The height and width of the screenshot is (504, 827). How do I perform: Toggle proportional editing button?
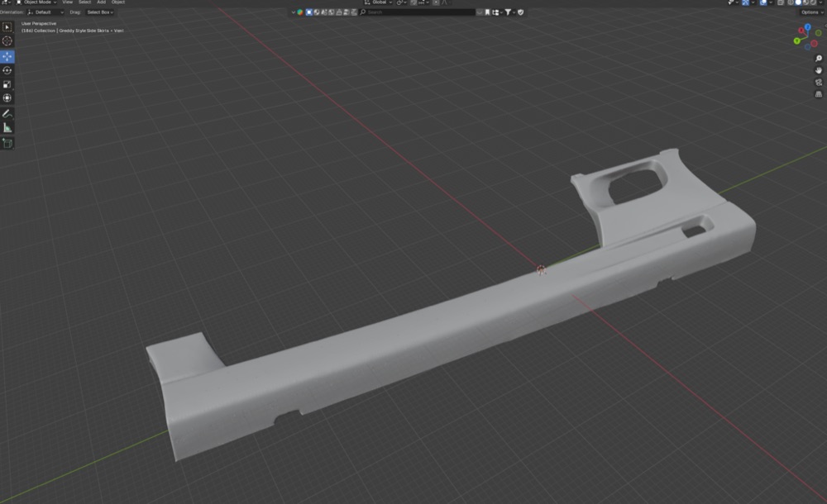coord(436,2)
